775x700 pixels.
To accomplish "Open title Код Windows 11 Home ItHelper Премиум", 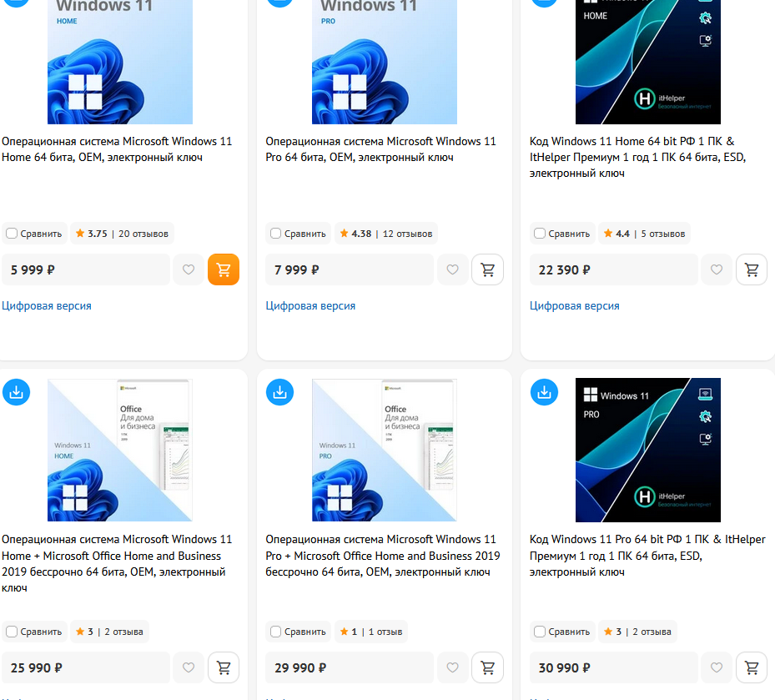I will click(637, 157).
